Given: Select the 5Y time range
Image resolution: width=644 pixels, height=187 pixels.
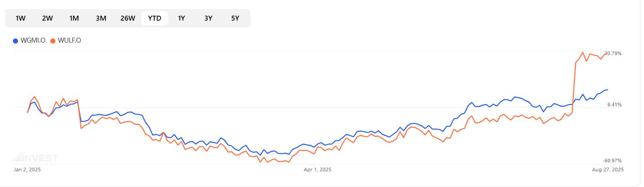Looking at the screenshot, I should [235, 18].
